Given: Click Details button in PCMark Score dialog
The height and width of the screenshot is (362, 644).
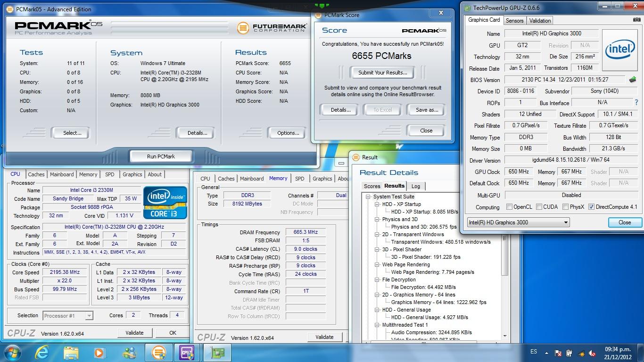Looking at the screenshot, I should pos(340,110).
